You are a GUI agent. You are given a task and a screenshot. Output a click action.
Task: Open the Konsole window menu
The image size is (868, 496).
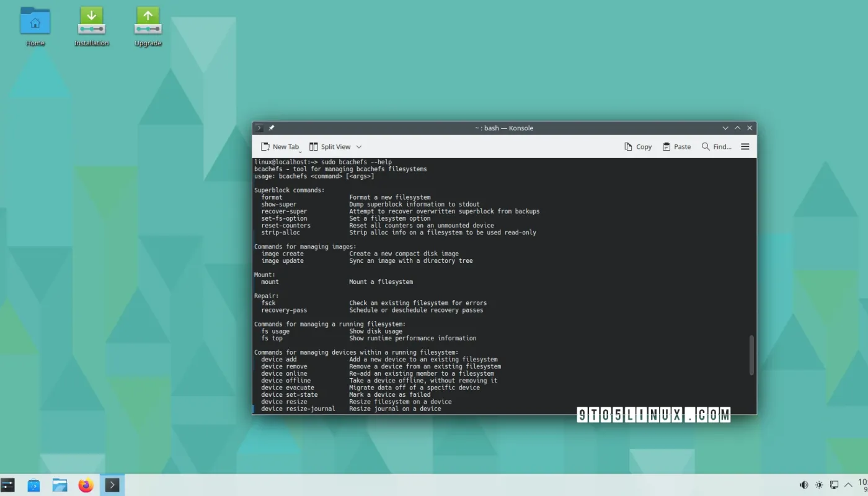(x=259, y=128)
